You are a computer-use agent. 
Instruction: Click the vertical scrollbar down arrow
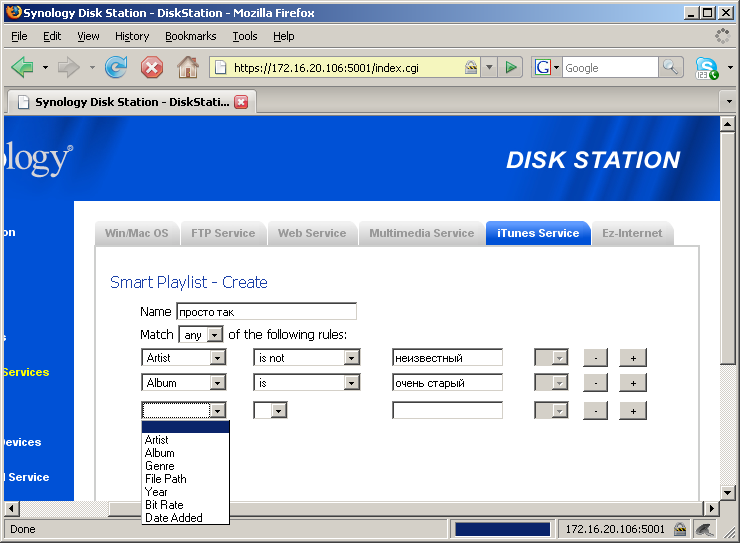[727, 493]
